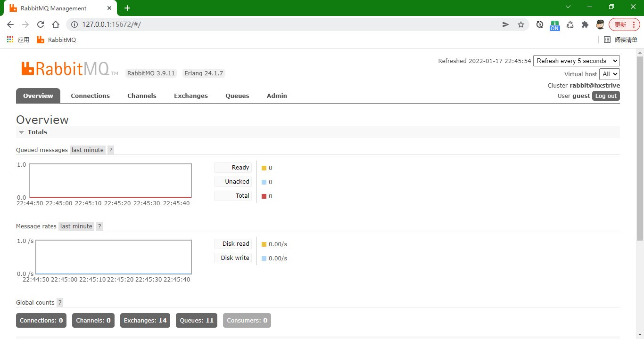Image resolution: width=644 pixels, height=339 pixels.
Task: Click the browser back arrow
Action: (10, 24)
